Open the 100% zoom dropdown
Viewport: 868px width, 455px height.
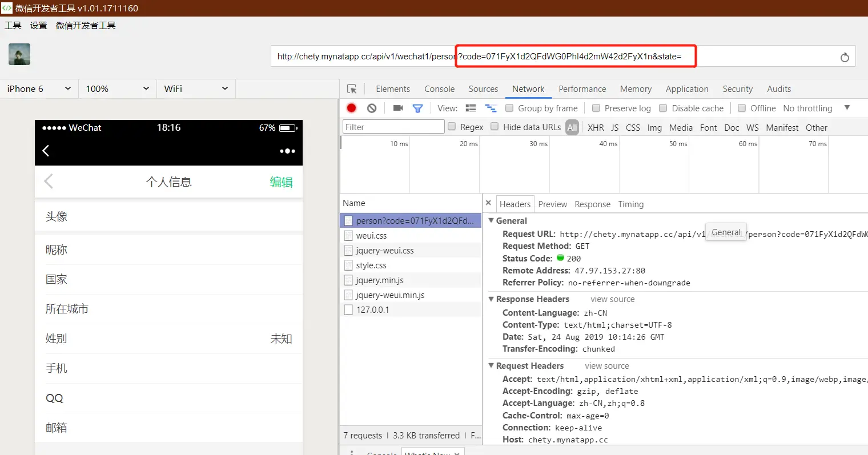(x=117, y=88)
